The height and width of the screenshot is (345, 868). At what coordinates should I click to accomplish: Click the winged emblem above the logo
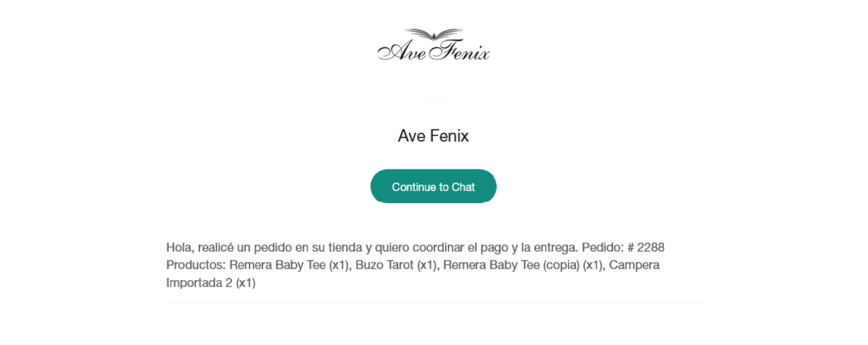pos(434,33)
